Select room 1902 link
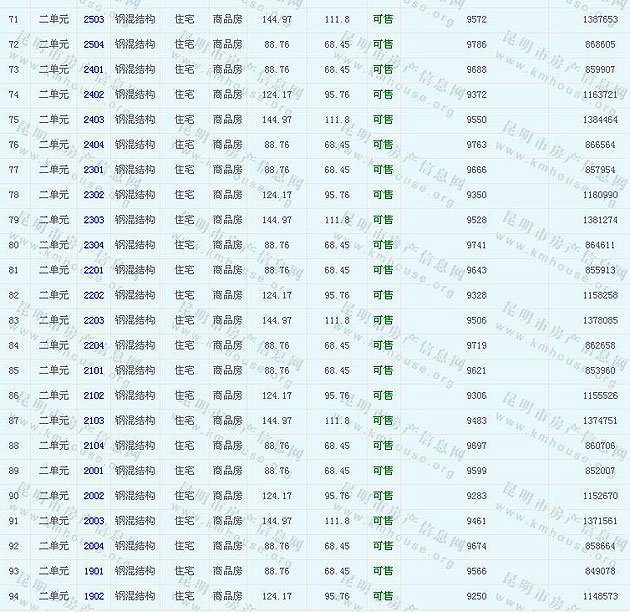Screen dimensions: 630x612 [x=93, y=596]
